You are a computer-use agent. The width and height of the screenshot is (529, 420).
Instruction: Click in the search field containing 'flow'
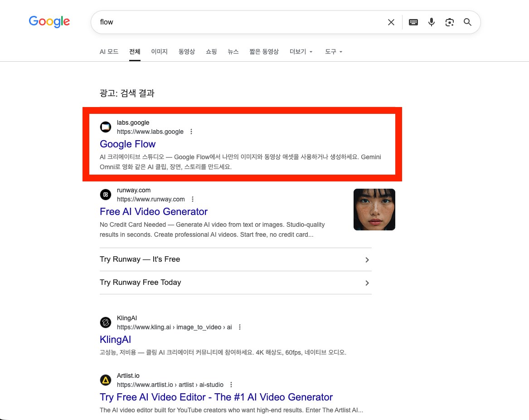click(241, 22)
